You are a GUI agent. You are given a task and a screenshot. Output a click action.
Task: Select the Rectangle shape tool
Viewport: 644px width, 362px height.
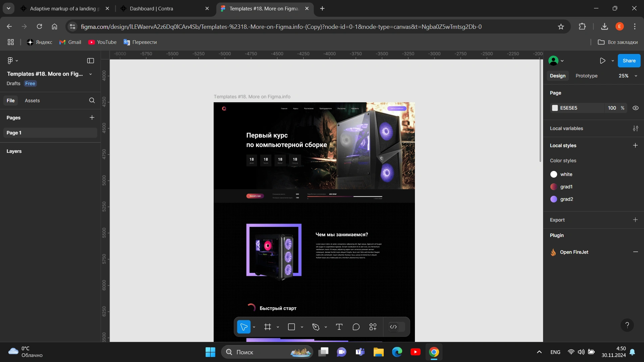(x=291, y=327)
